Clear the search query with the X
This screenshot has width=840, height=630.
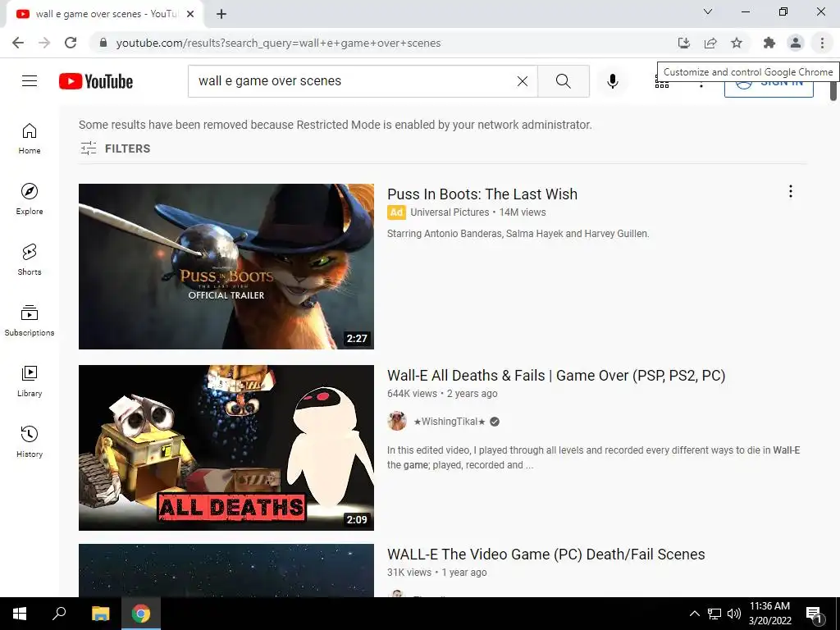click(x=523, y=81)
